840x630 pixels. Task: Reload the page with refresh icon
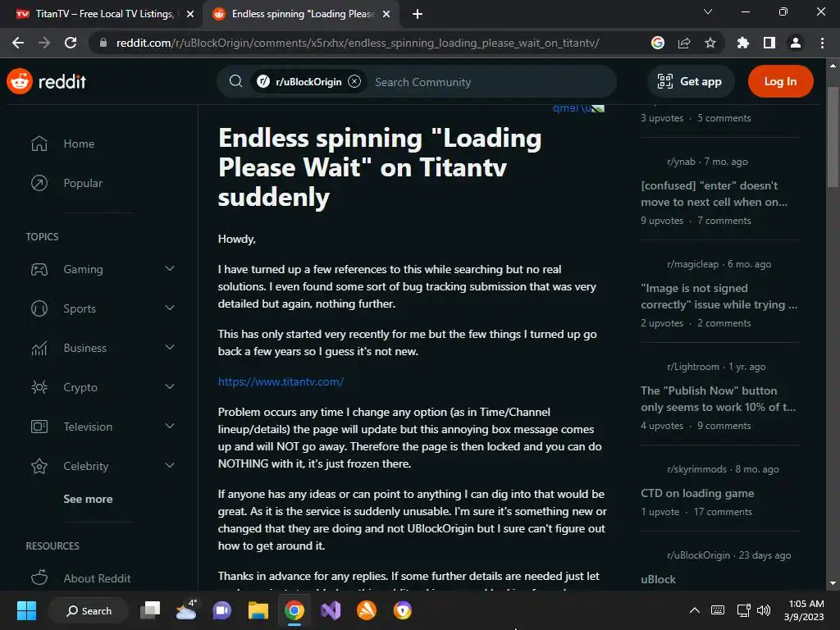(x=71, y=43)
